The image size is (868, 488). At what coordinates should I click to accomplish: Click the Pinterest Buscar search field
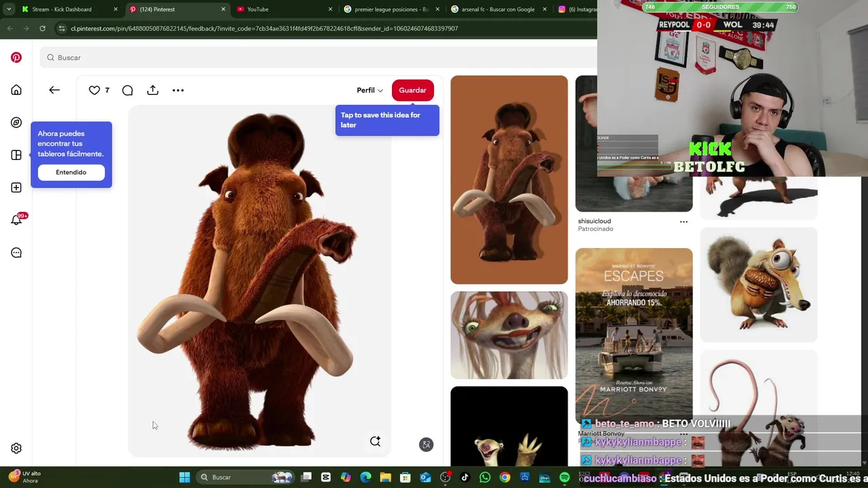tap(319, 58)
